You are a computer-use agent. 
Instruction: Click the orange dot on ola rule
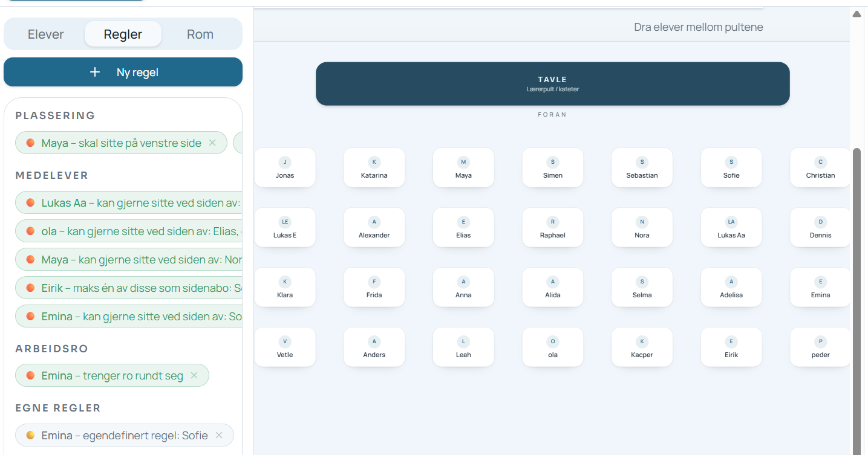(30, 231)
